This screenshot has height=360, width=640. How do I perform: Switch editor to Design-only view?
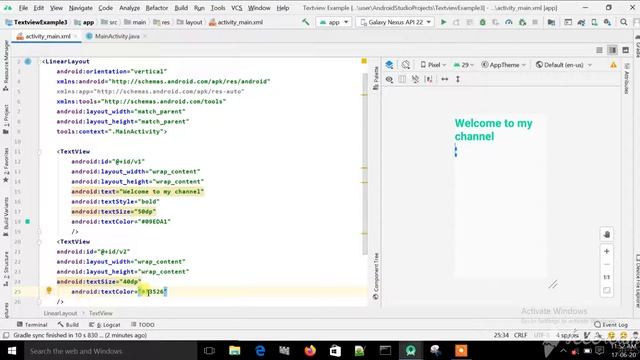(x=625, y=50)
